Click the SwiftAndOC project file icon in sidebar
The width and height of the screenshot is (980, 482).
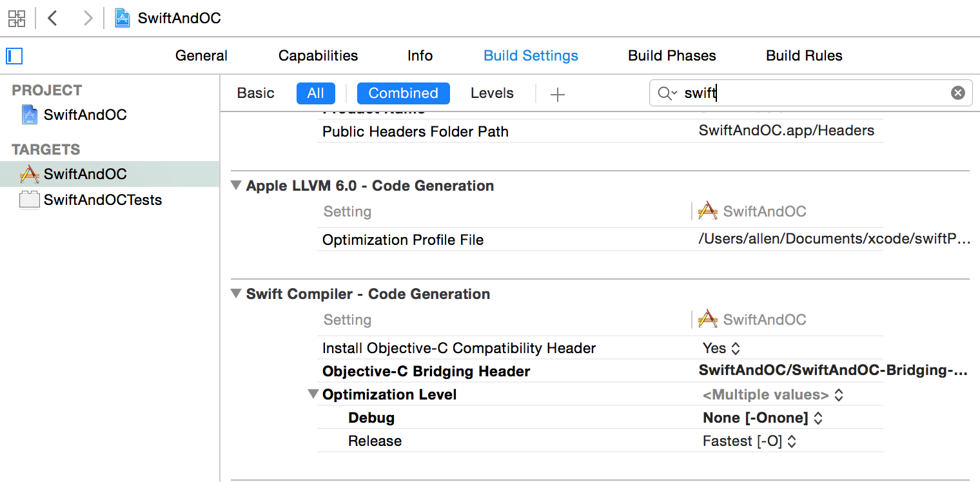pos(30,115)
